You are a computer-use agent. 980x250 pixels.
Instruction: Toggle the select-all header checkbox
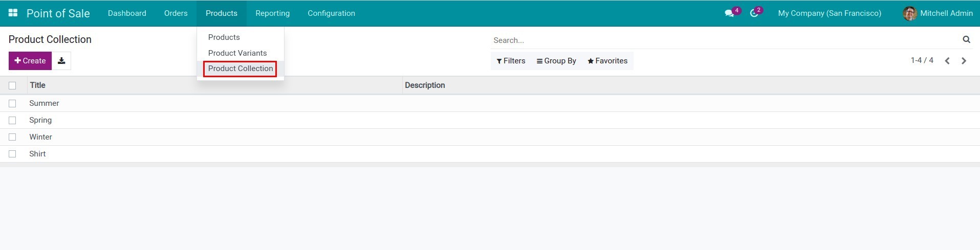tap(12, 85)
